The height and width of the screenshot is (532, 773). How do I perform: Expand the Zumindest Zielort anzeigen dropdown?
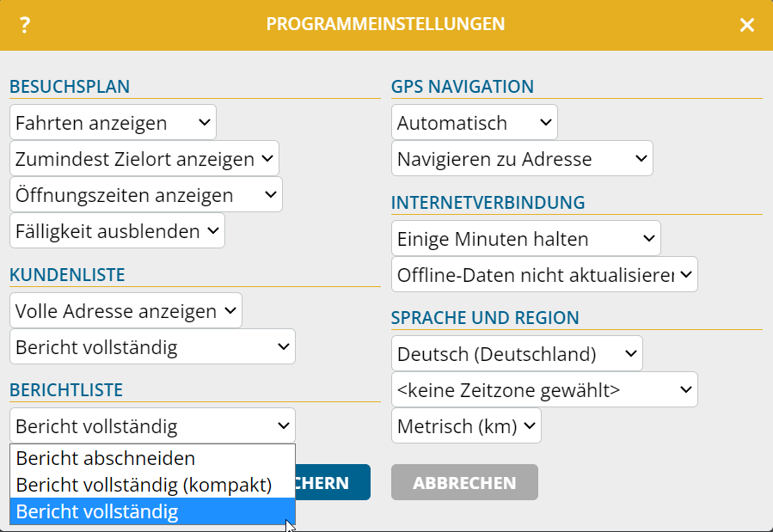(144, 159)
